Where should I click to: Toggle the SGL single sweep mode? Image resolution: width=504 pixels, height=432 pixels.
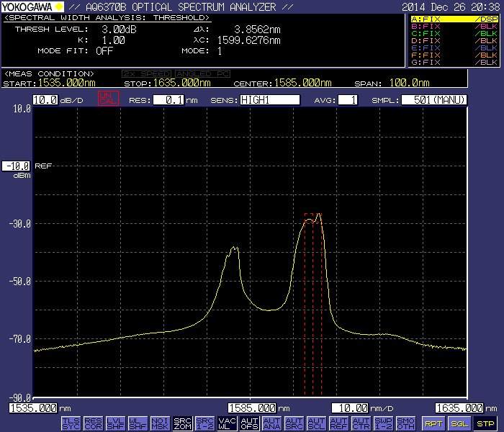click(459, 423)
